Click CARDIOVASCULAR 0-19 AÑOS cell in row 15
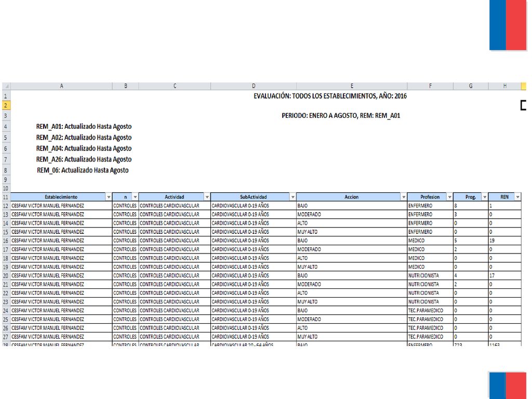Viewport: 532px width, 399px height. point(254,232)
